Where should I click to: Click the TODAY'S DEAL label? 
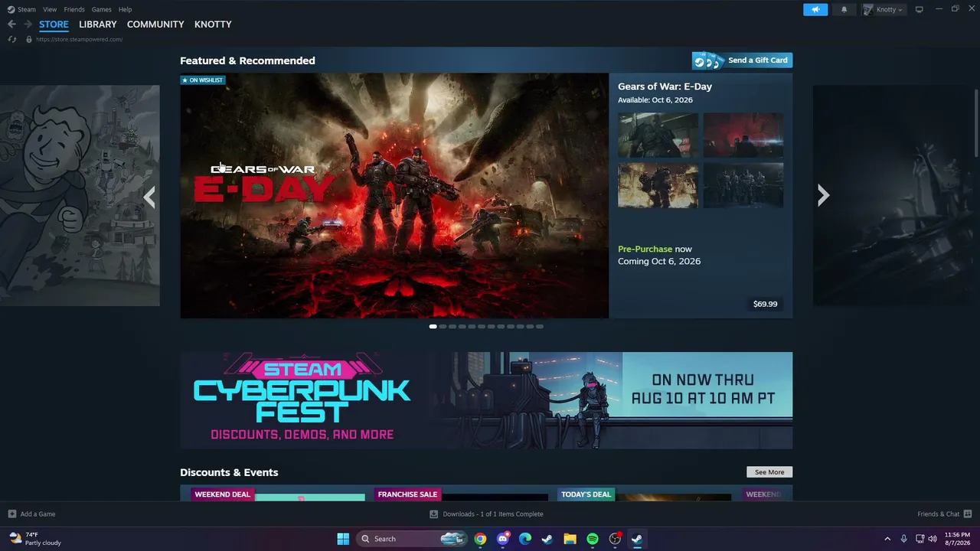pyautogui.click(x=586, y=494)
